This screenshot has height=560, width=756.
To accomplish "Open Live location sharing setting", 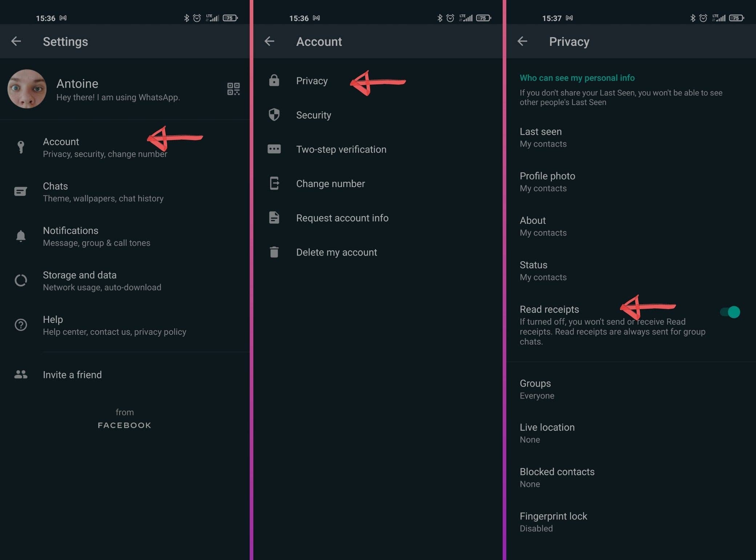I will (x=547, y=432).
